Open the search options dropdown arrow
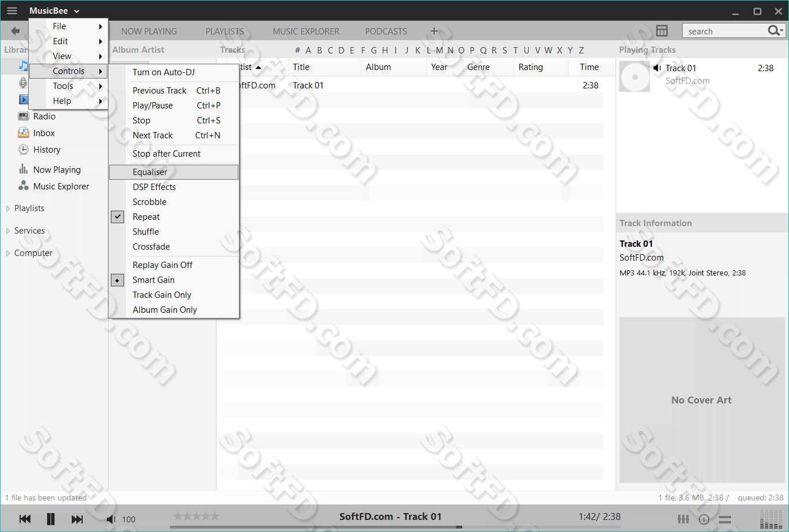Image resolution: width=789 pixels, height=532 pixels. pos(782,31)
